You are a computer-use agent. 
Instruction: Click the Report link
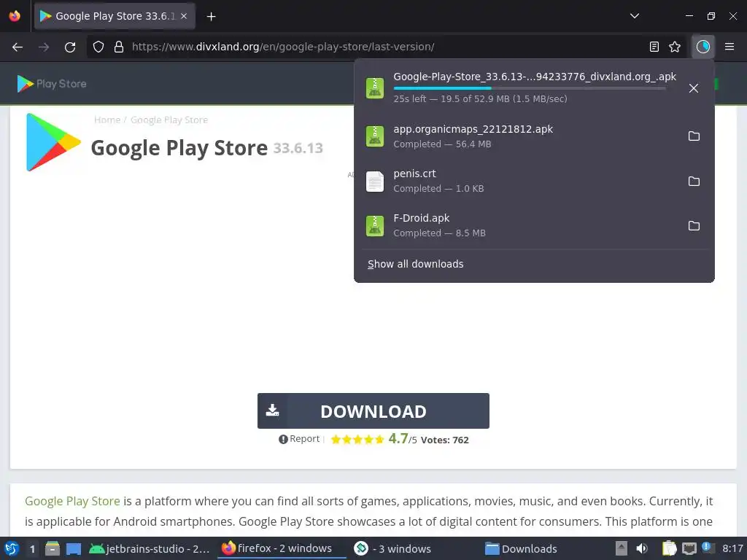299,439
